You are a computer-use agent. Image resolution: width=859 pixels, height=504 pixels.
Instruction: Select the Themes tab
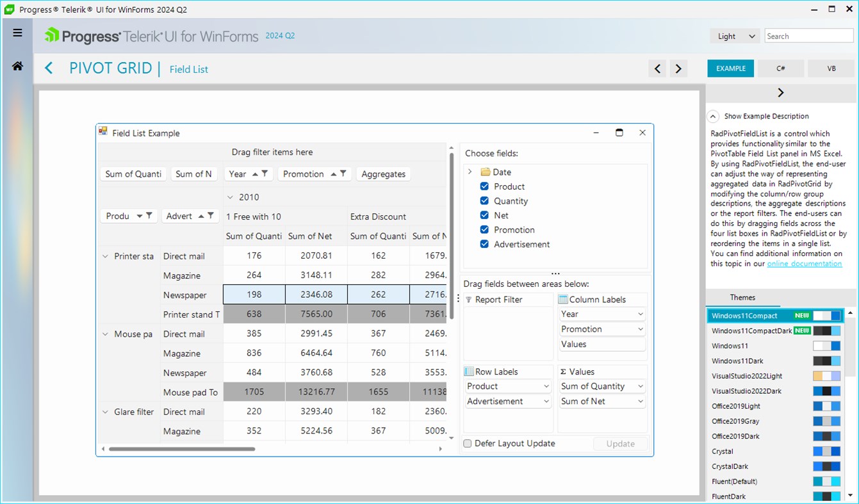pos(742,298)
